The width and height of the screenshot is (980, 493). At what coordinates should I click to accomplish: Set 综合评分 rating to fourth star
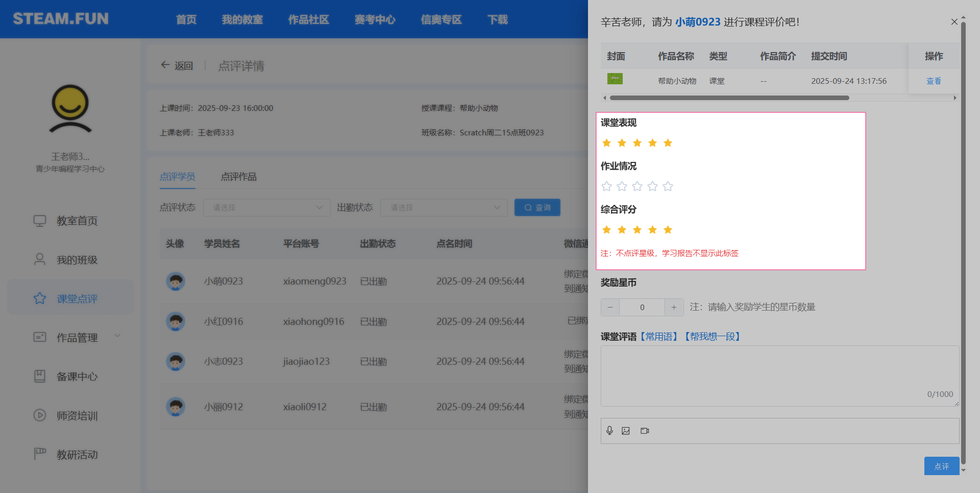coord(652,230)
